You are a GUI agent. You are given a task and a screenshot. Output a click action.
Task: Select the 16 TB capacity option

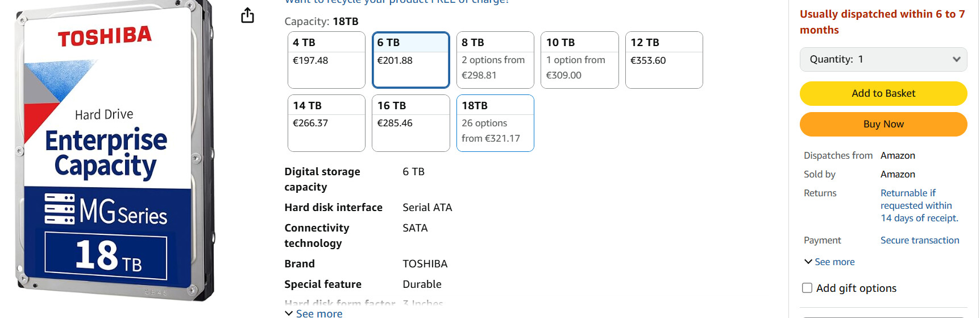[411, 123]
